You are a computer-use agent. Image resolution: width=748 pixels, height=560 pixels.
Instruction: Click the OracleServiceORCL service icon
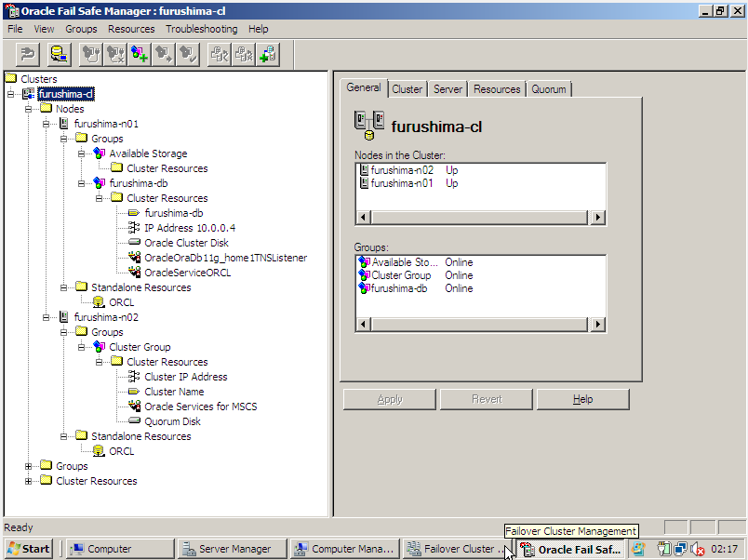134,272
